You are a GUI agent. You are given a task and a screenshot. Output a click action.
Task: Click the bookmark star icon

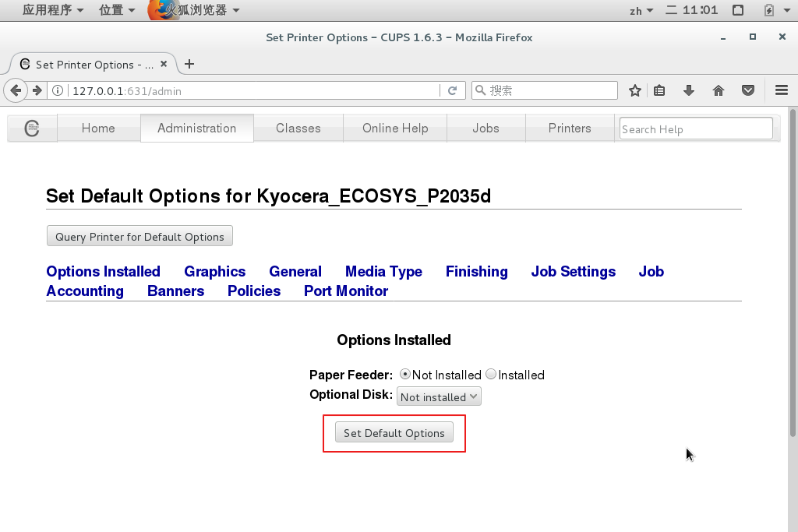[635, 90]
